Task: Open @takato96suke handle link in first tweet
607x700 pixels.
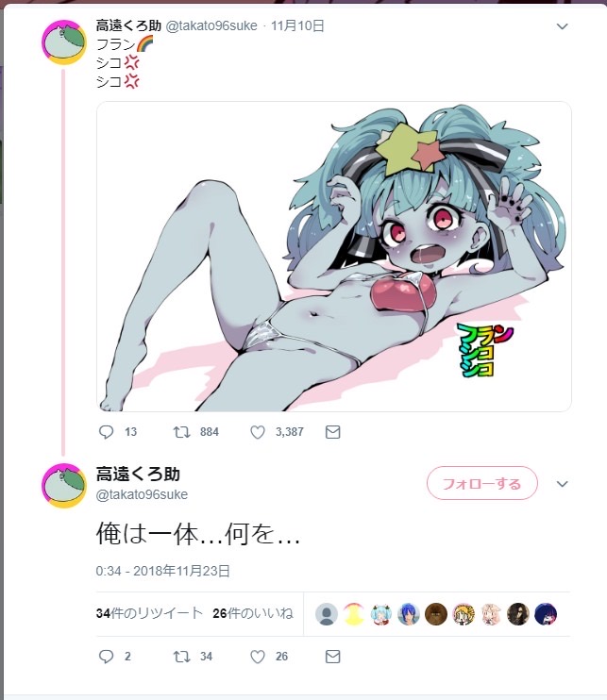Action: (211, 25)
